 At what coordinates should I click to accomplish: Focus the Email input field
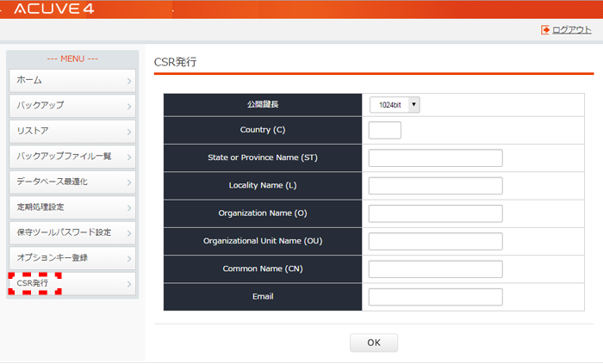pos(436,297)
